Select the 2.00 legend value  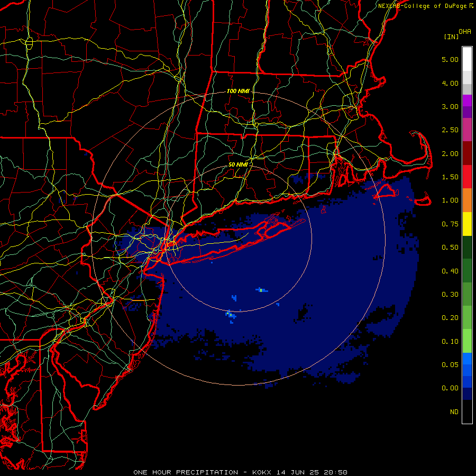[450, 153]
